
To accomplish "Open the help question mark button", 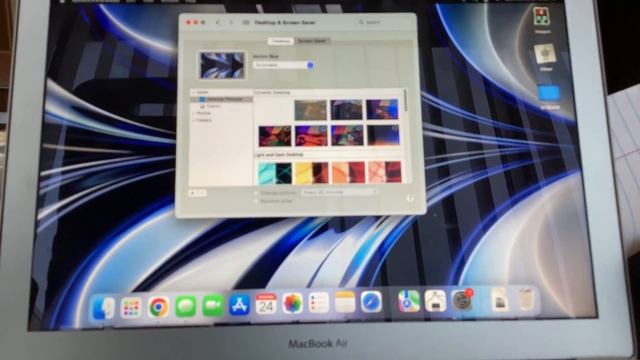I will [x=410, y=198].
